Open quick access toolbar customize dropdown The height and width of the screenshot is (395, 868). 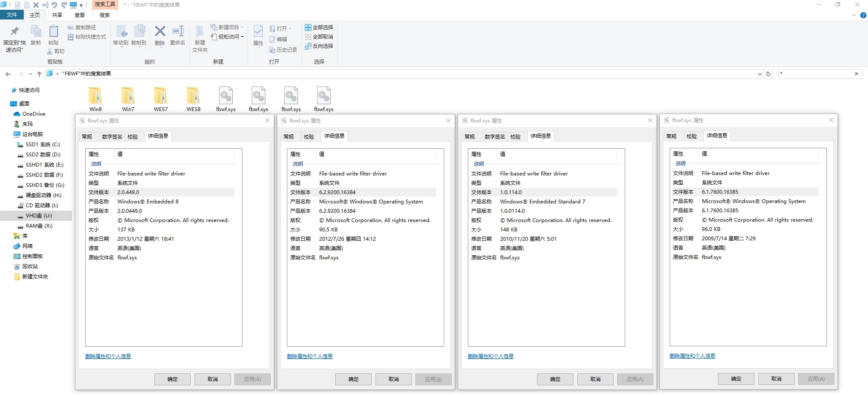(81, 5)
